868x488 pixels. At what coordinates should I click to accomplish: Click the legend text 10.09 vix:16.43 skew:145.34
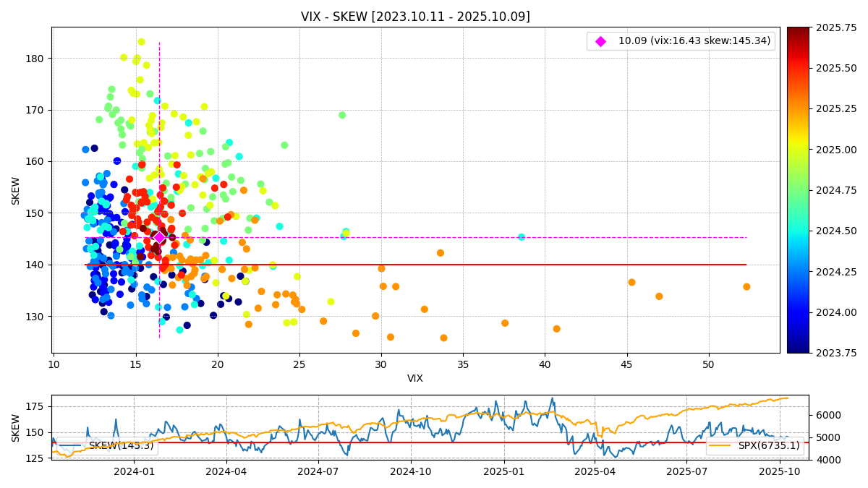coord(694,41)
